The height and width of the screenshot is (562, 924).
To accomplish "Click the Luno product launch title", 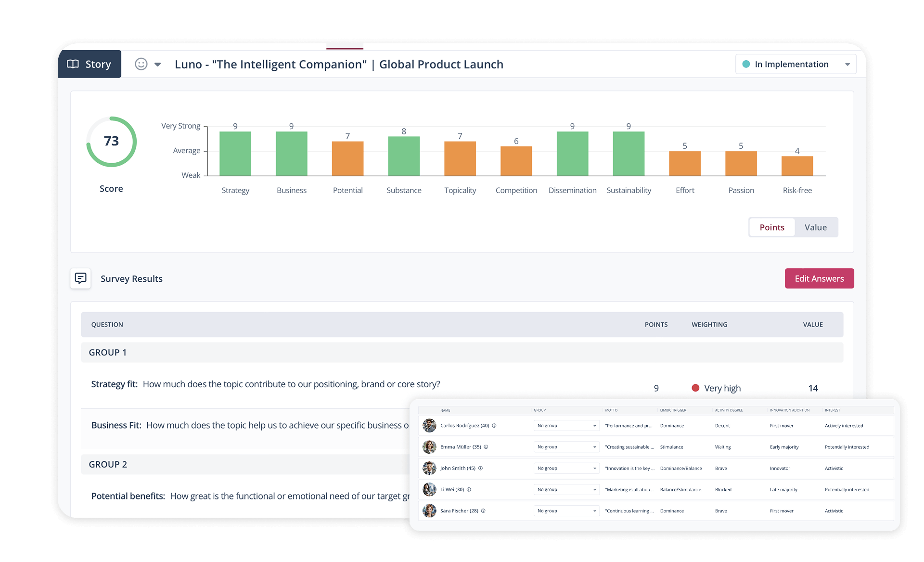I will 339,64.
